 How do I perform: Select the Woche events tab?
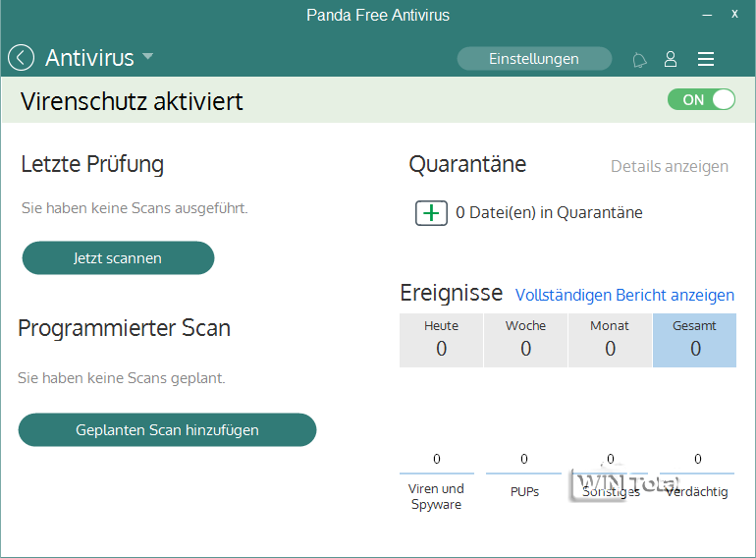pos(525,340)
